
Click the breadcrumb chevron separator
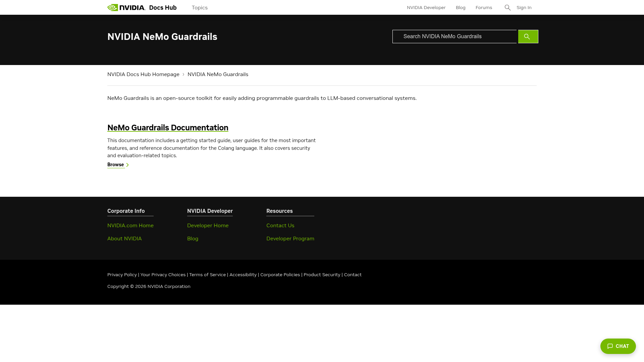[x=183, y=74]
